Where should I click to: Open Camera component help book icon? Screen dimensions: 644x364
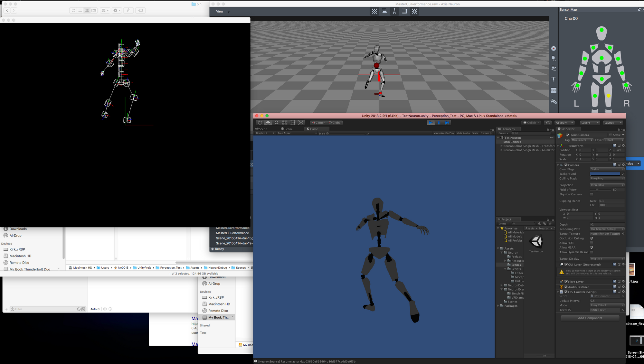[614, 165]
